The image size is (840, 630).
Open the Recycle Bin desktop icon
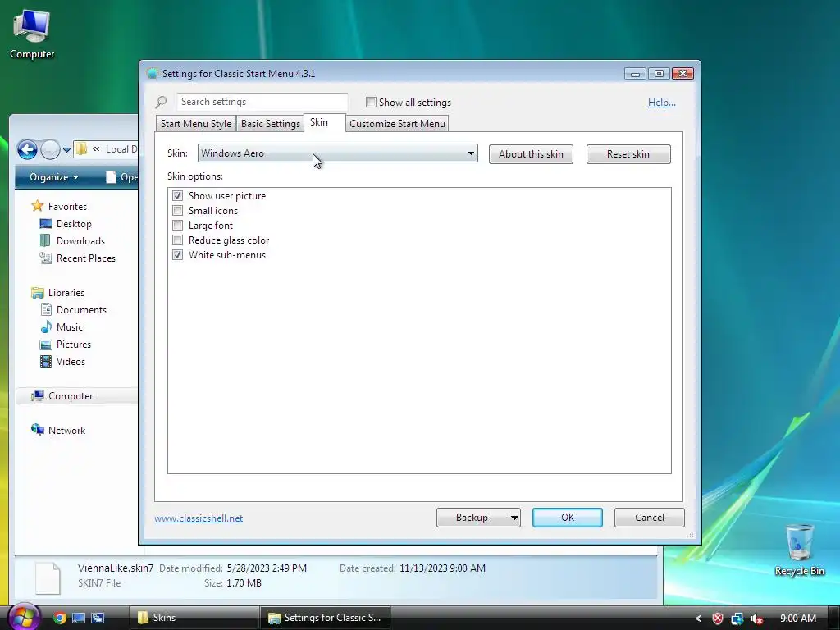tap(799, 550)
